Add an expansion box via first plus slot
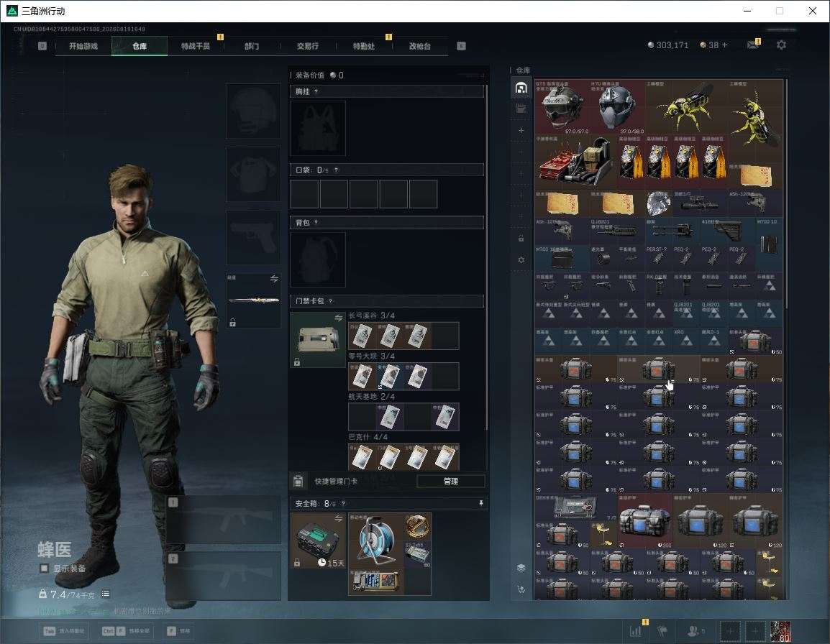Image resolution: width=830 pixels, height=644 pixels. tap(521, 130)
